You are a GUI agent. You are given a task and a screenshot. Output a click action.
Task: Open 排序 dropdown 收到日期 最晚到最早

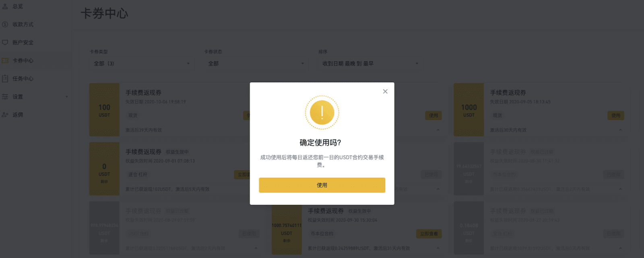pos(370,63)
